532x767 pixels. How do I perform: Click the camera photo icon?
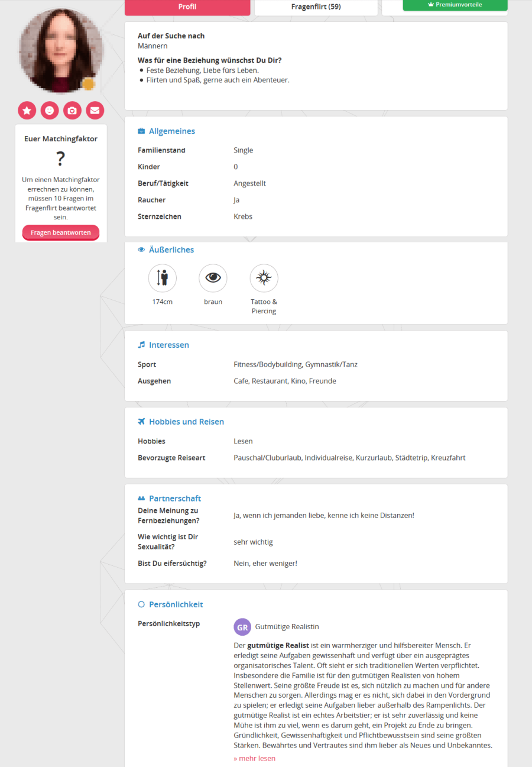click(x=72, y=111)
